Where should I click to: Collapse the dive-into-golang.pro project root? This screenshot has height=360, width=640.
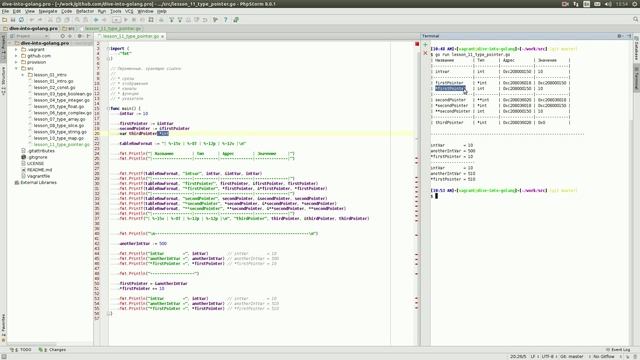[10, 43]
